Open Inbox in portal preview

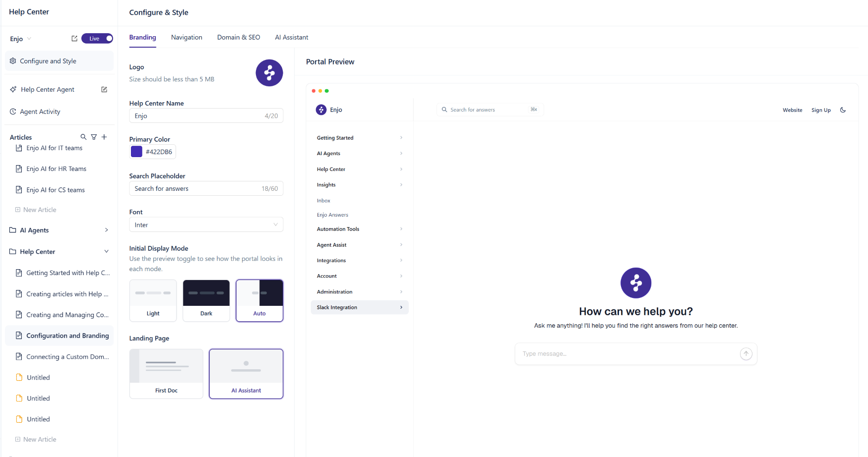(x=323, y=201)
